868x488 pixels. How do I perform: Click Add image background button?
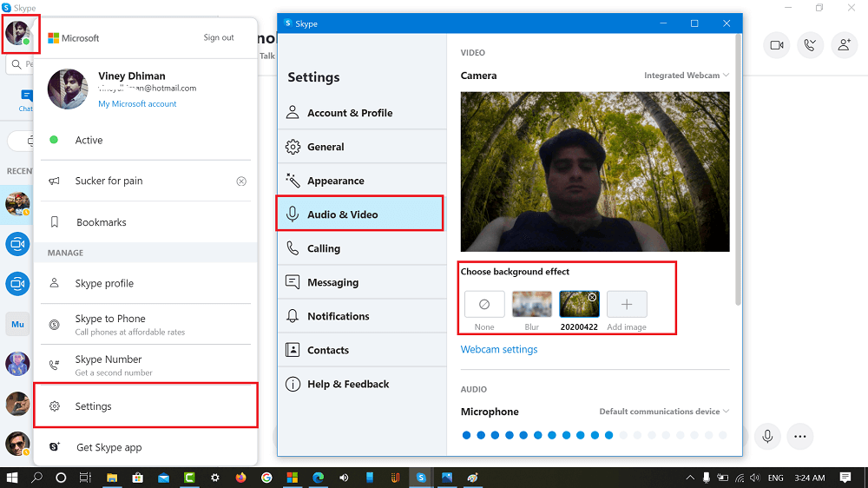(627, 304)
